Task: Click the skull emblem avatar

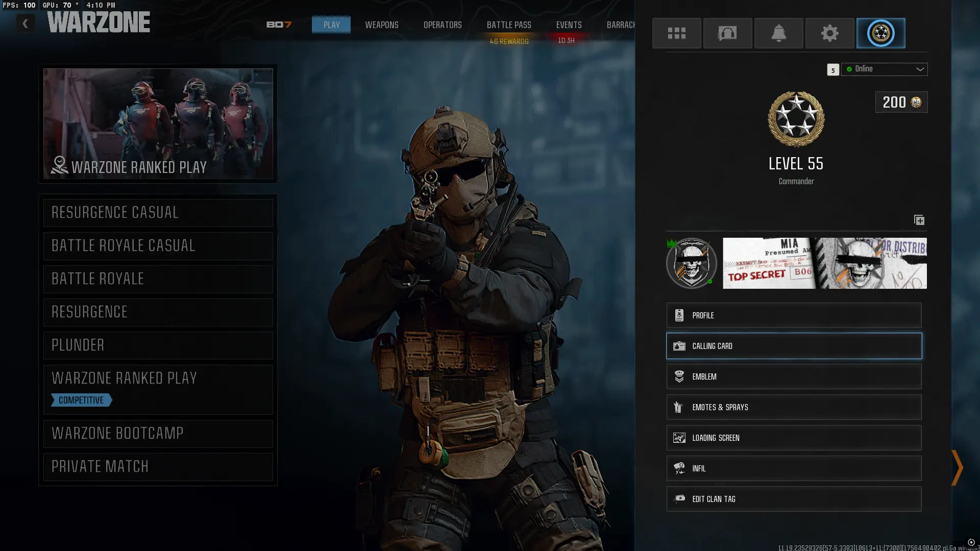Action: coord(691,263)
